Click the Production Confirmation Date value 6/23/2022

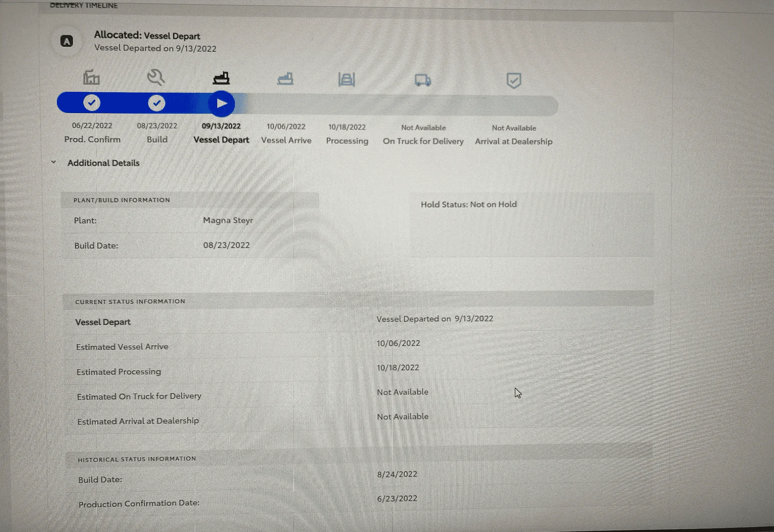pos(397,498)
